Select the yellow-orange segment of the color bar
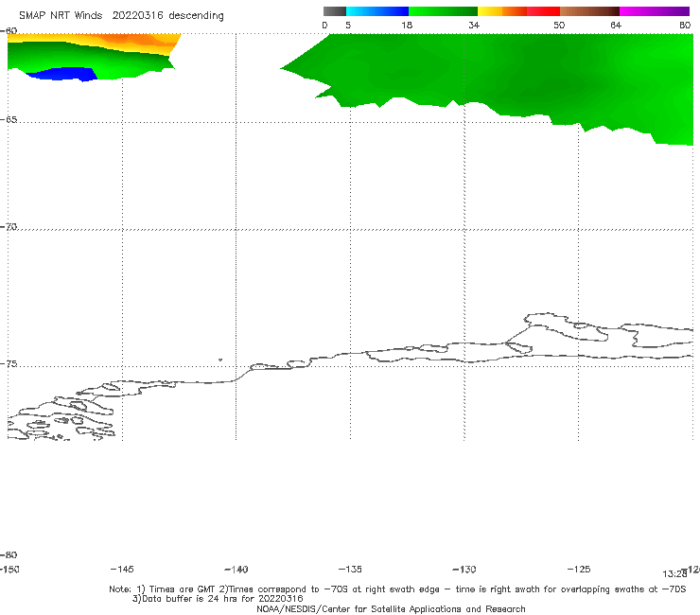Viewport: 700px width, 615px height. click(502, 11)
